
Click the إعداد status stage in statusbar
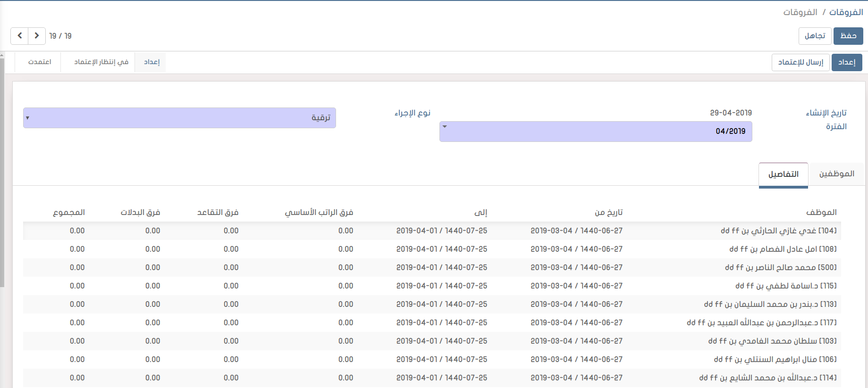152,62
